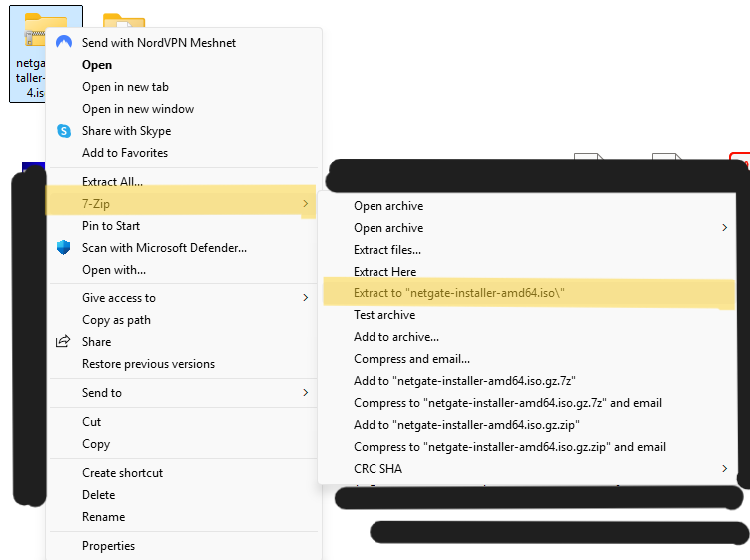Select Extract to "netgate-installer-amd64.iso\"
The image size is (750, 560).
click(x=528, y=293)
